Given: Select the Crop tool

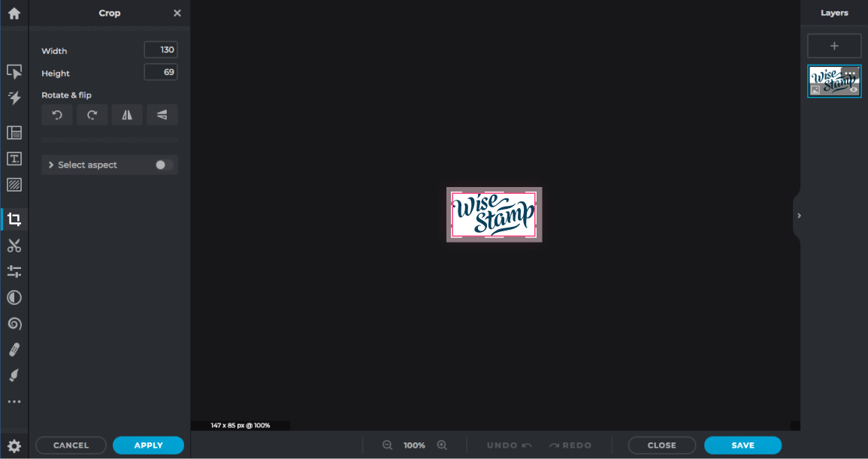Looking at the screenshot, I should 14,219.
